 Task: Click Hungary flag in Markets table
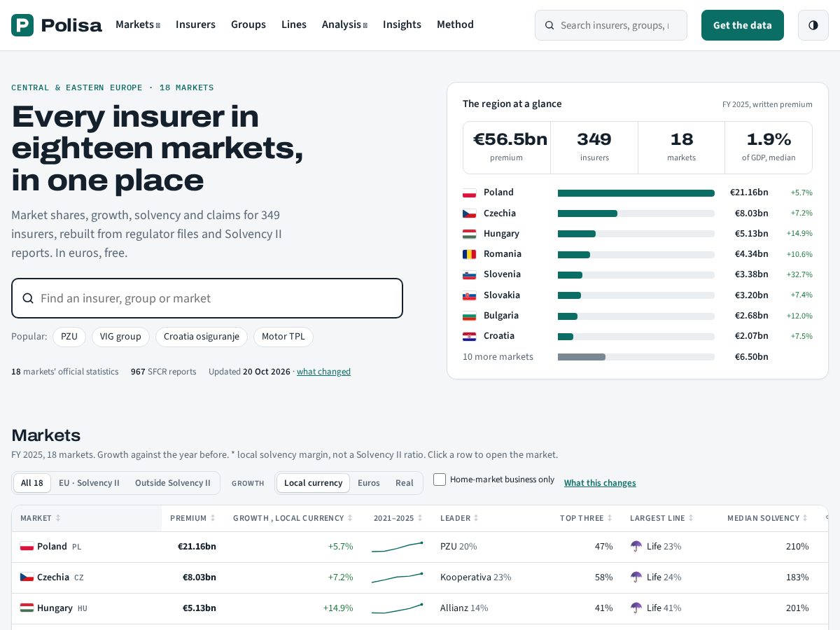[x=27, y=608]
